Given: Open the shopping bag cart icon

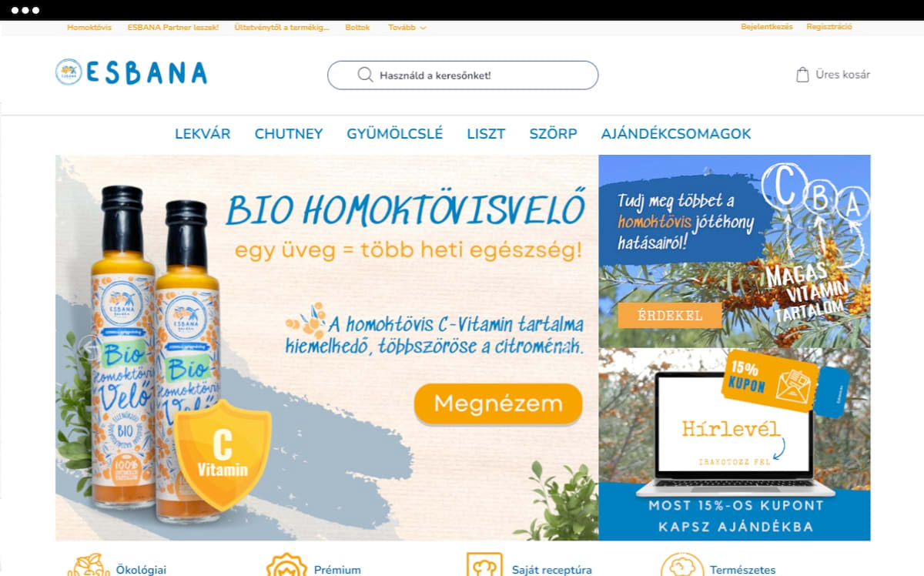Looking at the screenshot, I should (x=802, y=75).
